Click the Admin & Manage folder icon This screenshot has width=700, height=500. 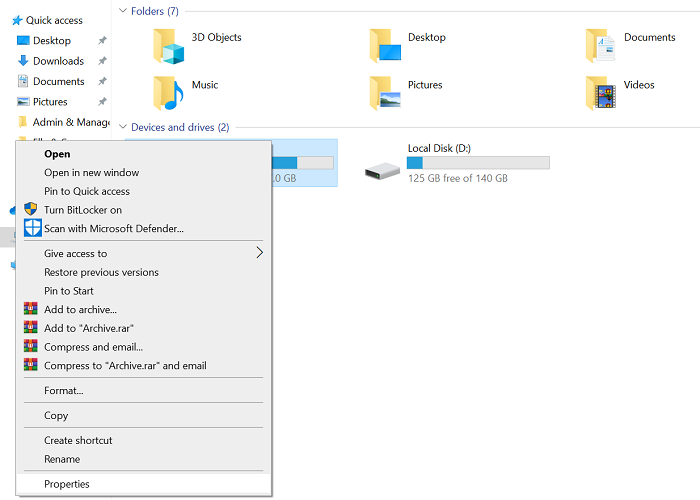[22, 122]
